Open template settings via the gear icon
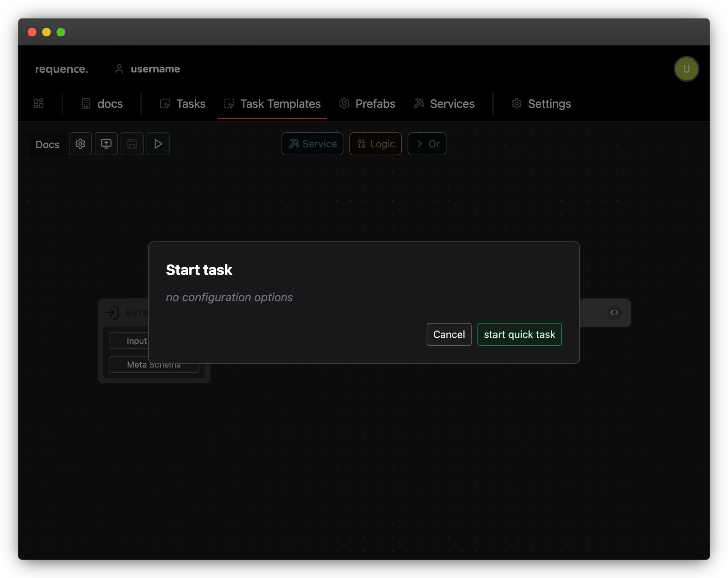Viewport: 728px width, 578px height. tap(80, 144)
